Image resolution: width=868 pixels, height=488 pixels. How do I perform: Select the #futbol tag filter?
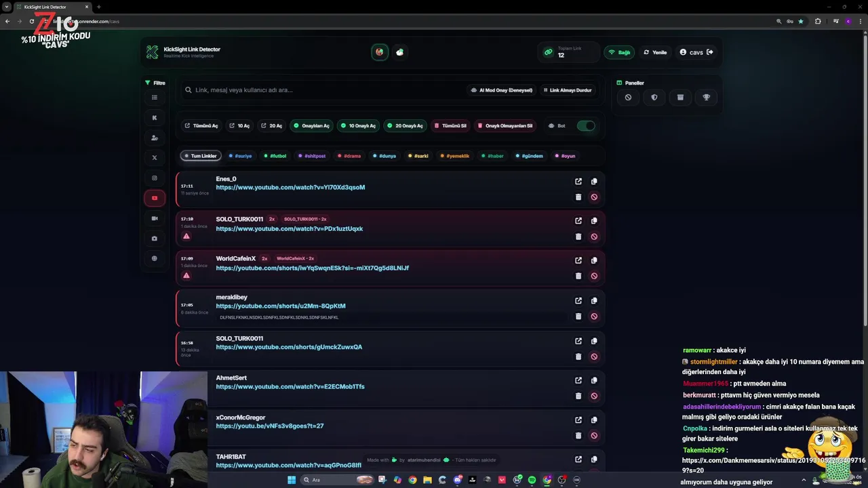click(275, 156)
